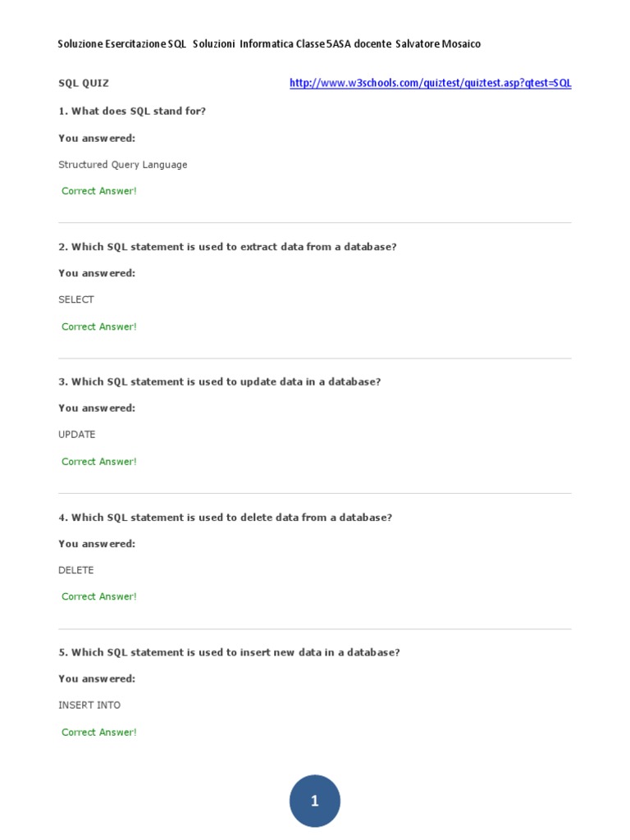Select question 4 about deleting data
630x840 pixels.
226,518
